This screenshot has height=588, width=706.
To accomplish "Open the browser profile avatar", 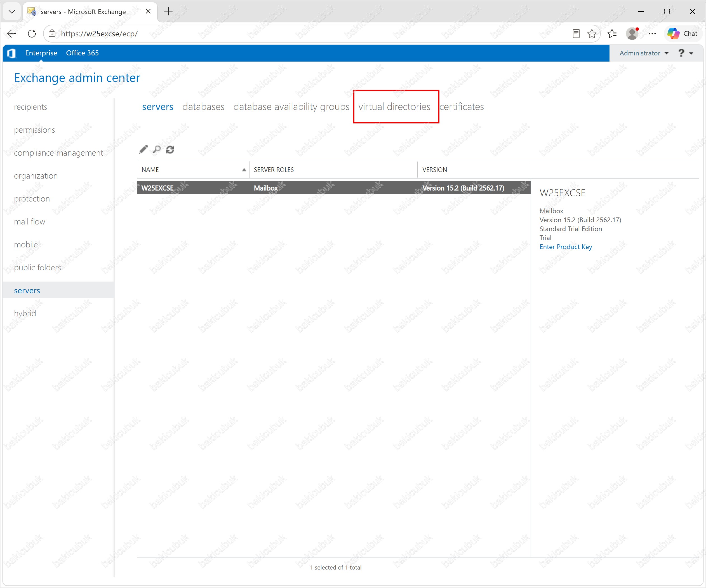I will click(632, 34).
